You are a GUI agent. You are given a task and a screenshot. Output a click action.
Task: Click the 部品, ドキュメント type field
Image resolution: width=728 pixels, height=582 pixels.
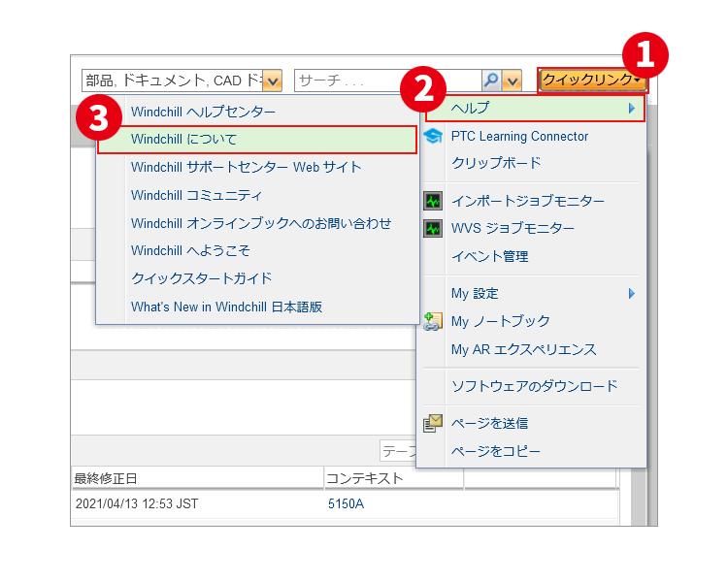pos(173,81)
